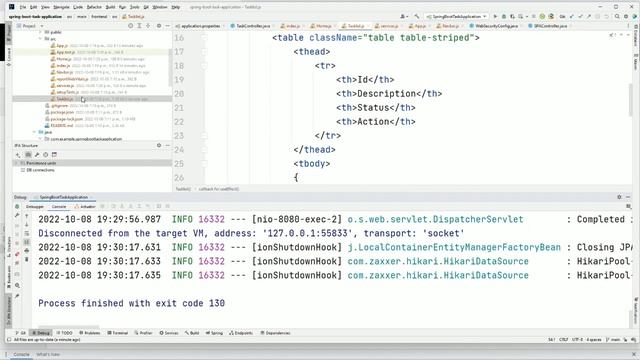Expand the java folder in project tree
This screenshot has width=640, height=360.
tap(34, 132)
